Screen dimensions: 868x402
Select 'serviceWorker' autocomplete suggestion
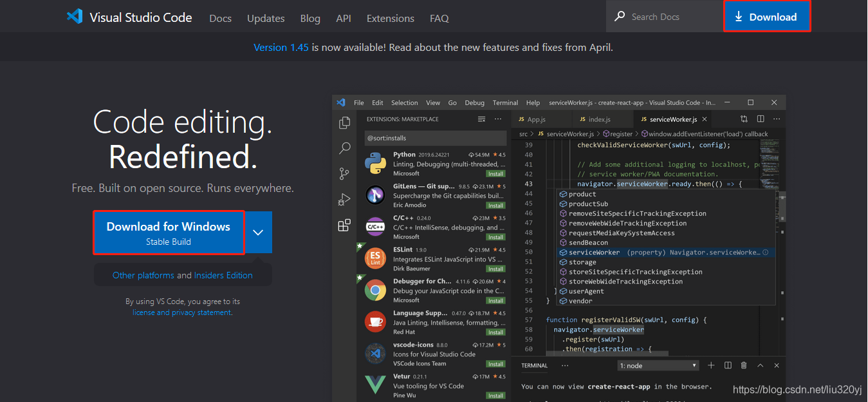665,252
